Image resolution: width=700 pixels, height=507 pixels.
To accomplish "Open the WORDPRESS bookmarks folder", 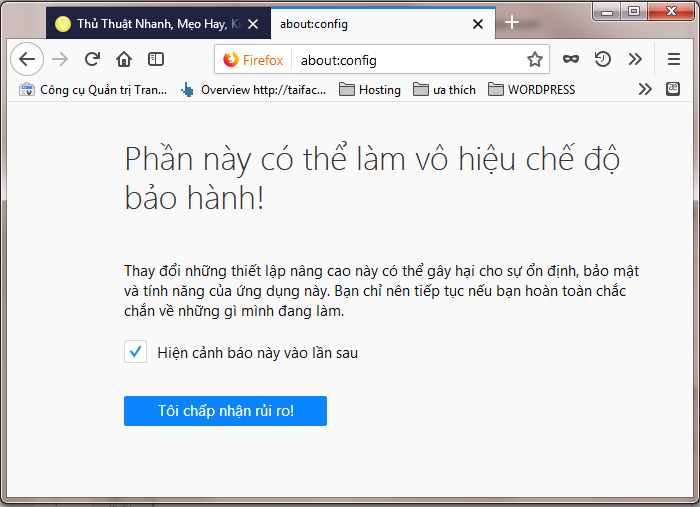I will click(531, 90).
